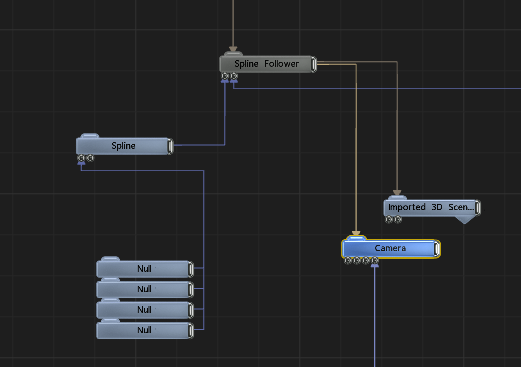Click the Spline Follower node's output port
This screenshot has width=521, height=367.
[314, 64]
